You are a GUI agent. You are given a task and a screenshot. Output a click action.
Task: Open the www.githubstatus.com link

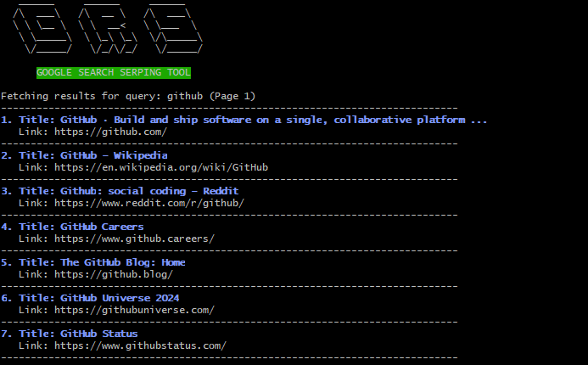140,345
